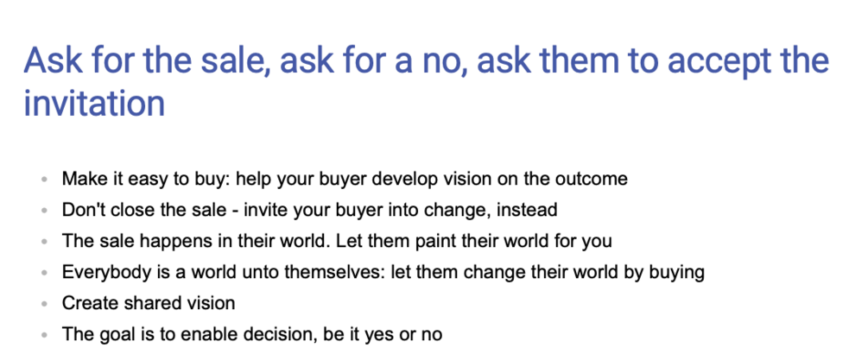Click the bullet dot beside 'Create shared vision'

pyautogui.click(x=44, y=304)
